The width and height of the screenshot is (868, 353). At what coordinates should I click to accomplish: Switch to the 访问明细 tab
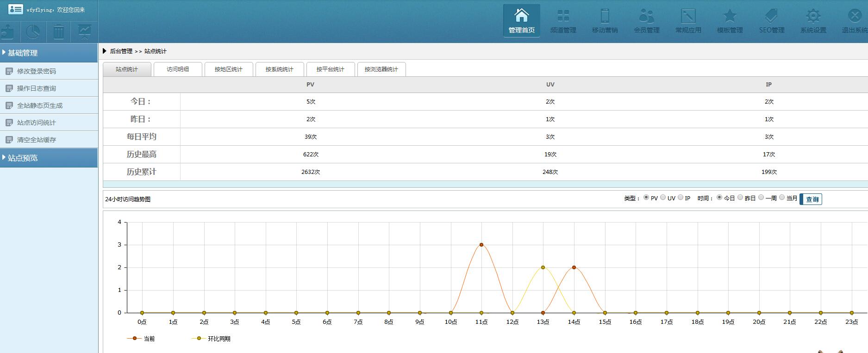click(x=178, y=69)
